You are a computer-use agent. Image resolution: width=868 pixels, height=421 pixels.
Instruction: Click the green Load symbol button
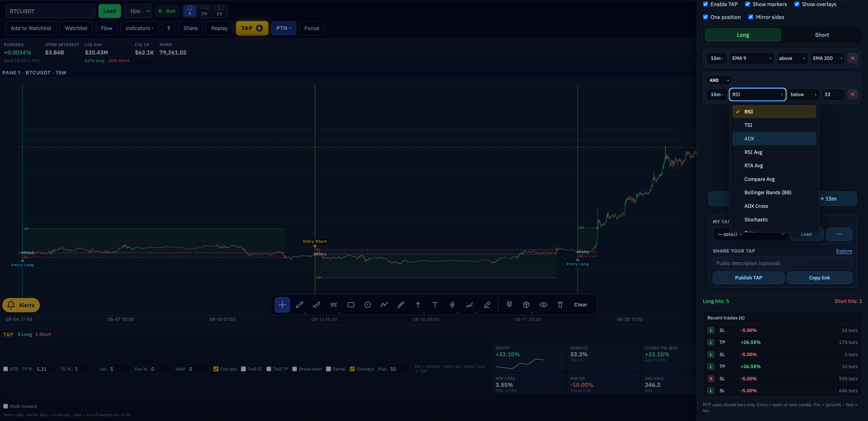click(110, 11)
